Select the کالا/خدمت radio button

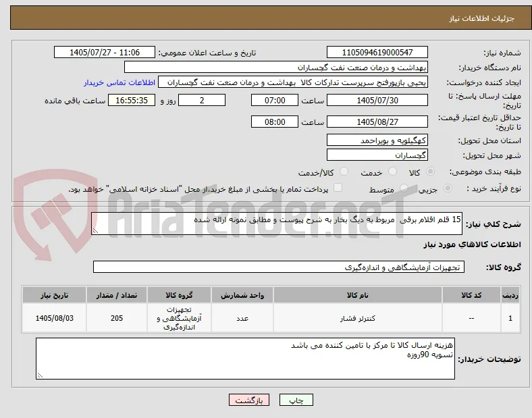tap(344, 172)
